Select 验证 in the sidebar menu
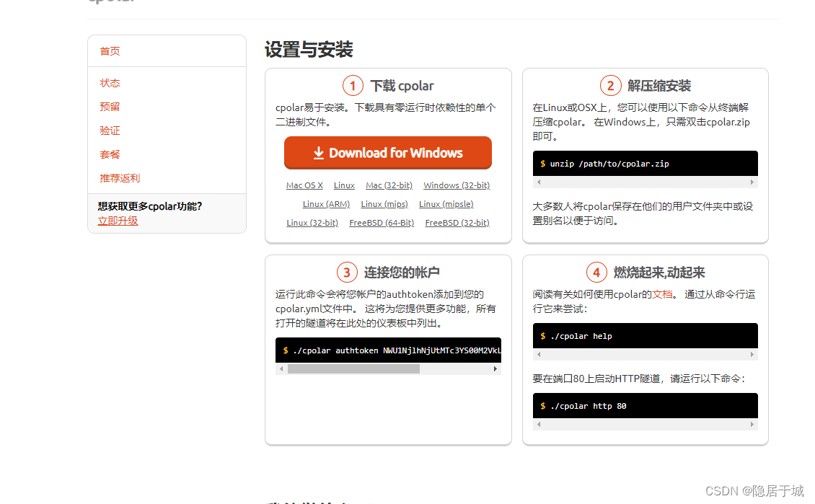This screenshot has width=815, height=504. click(110, 131)
